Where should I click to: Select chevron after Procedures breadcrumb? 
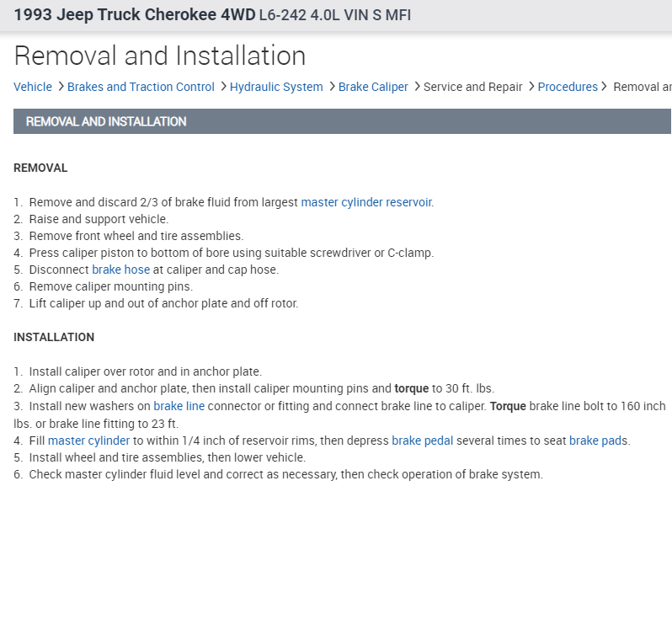[x=604, y=87]
